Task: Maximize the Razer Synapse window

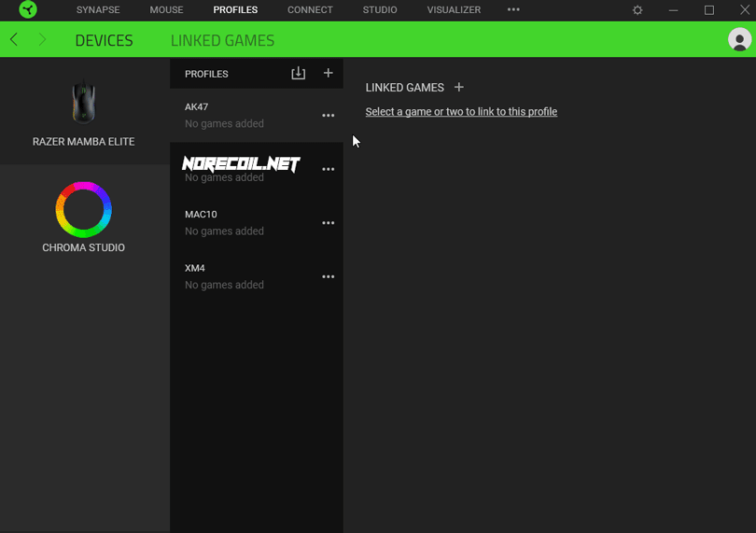Action: click(709, 10)
